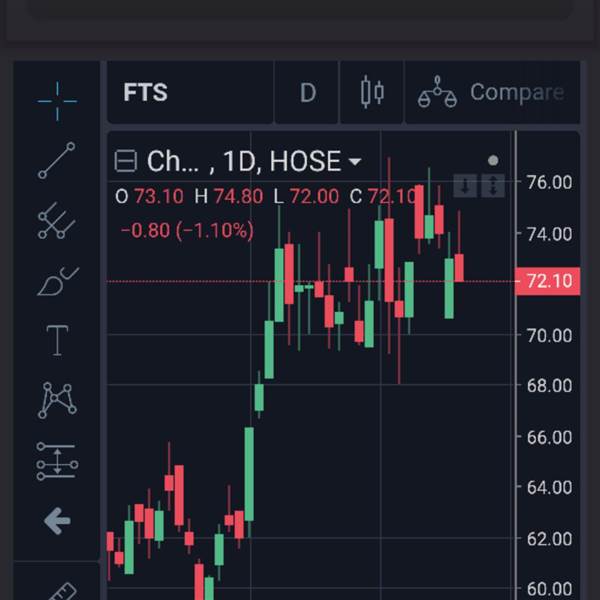
Task: Open the prediction and measurement tools
Action: pos(57,460)
